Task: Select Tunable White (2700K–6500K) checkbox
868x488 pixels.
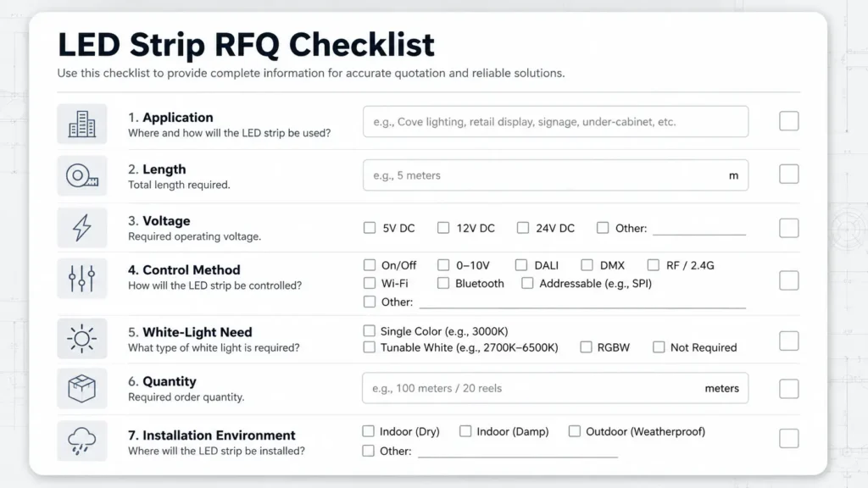Action: (x=369, y=347)
